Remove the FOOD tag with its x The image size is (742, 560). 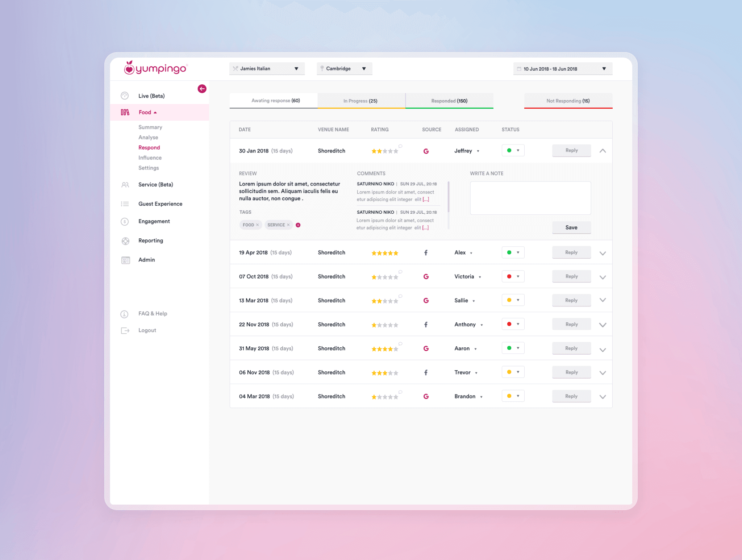click(x=258, y=225)
